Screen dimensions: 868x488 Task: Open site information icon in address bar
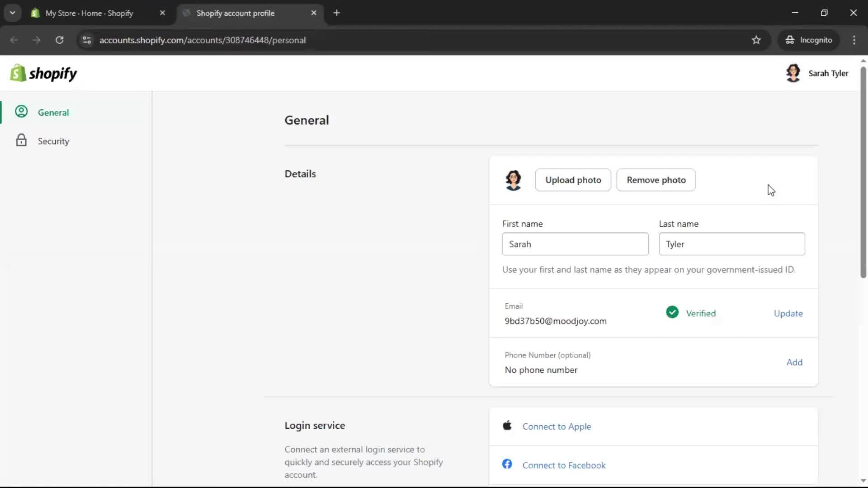click(x=87, y=40)
